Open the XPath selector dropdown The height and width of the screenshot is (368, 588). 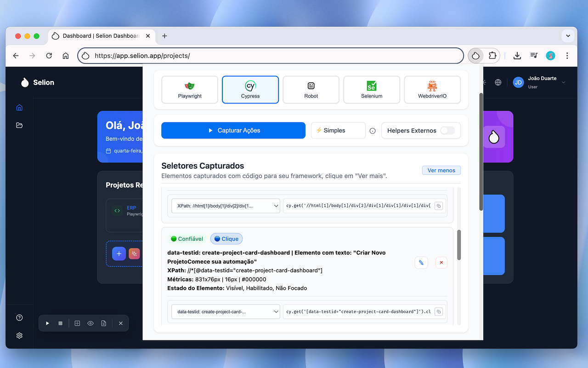225,206
